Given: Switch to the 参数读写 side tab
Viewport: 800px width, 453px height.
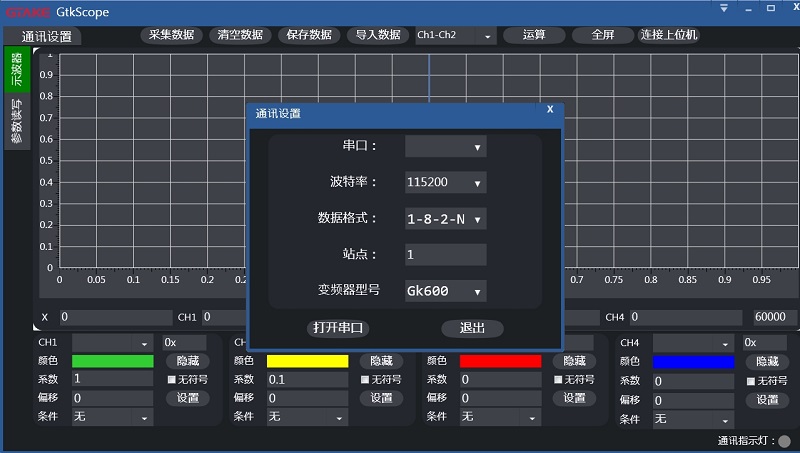Looking at the screenshot, I should (17, 121).
